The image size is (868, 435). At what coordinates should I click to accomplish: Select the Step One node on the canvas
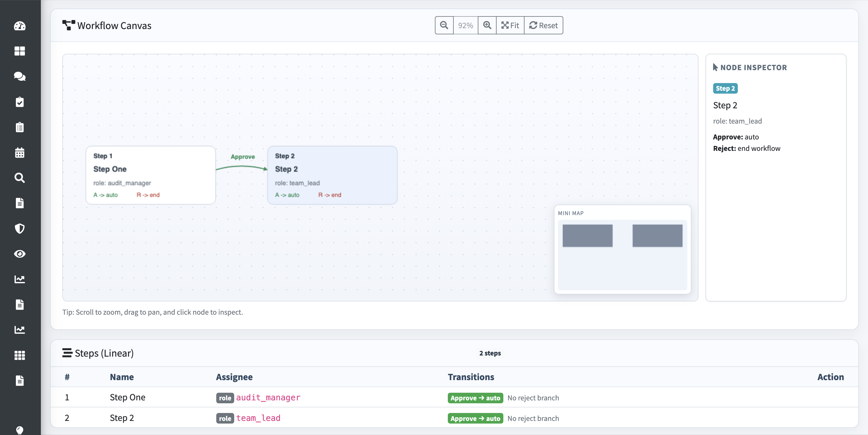(x=151, y=175)
